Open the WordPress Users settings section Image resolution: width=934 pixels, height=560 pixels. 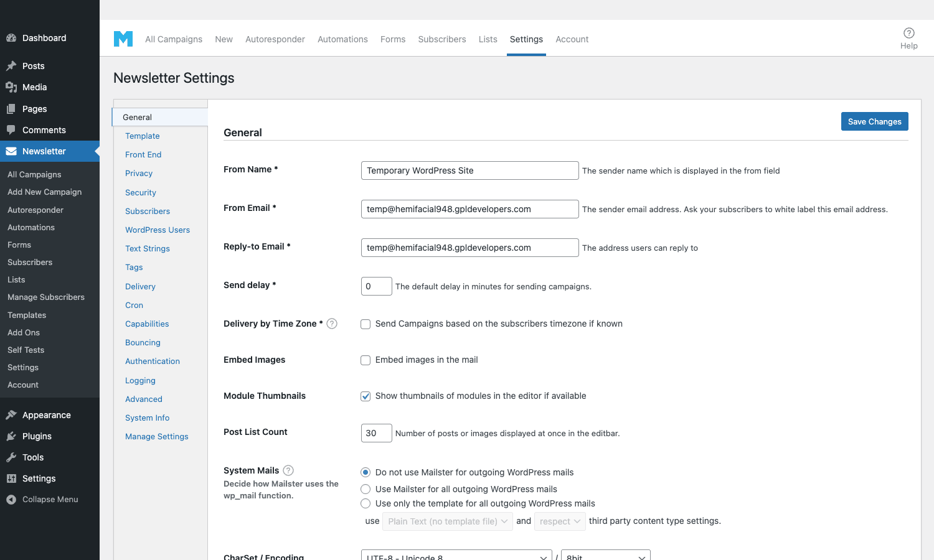tap(158, 230)
